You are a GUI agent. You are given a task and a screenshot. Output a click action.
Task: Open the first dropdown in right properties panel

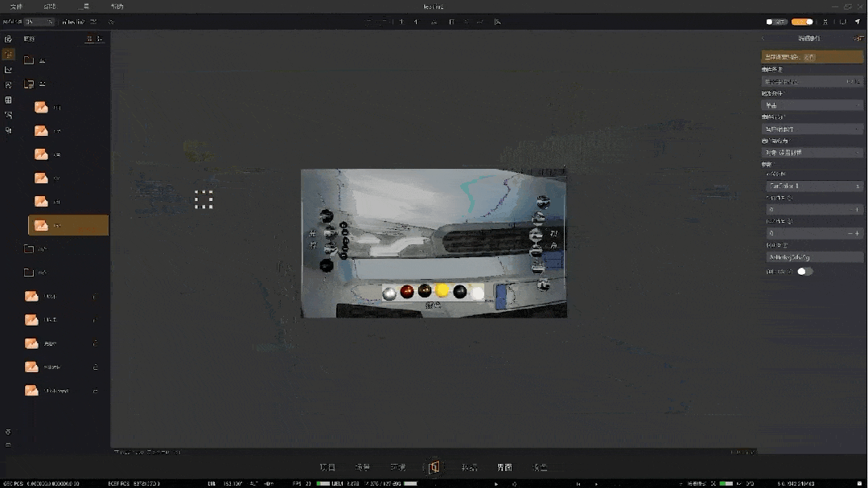(812, 81)
